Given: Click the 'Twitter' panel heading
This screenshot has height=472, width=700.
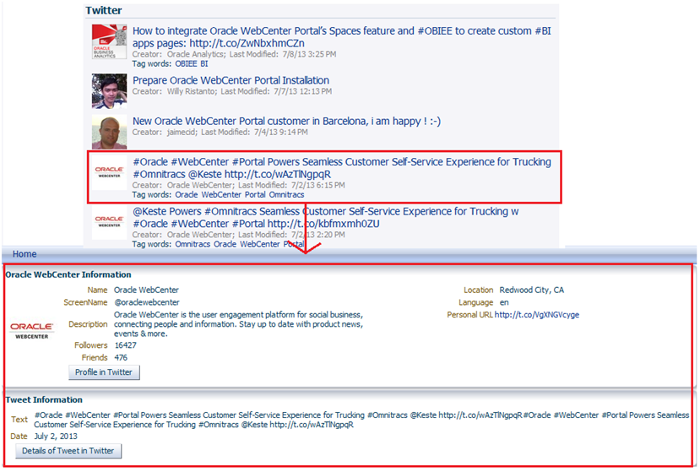Looking at the screenshot, I should [104, 10].
